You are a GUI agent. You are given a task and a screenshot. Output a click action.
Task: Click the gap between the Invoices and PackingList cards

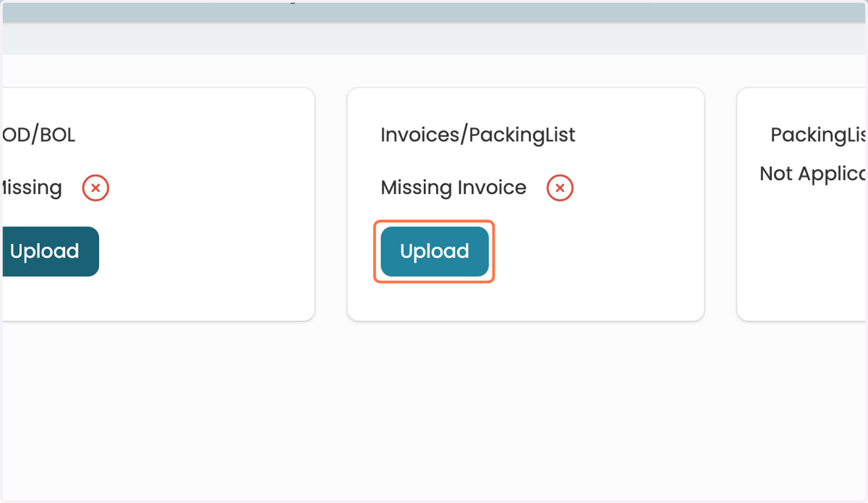pos(720,205)
